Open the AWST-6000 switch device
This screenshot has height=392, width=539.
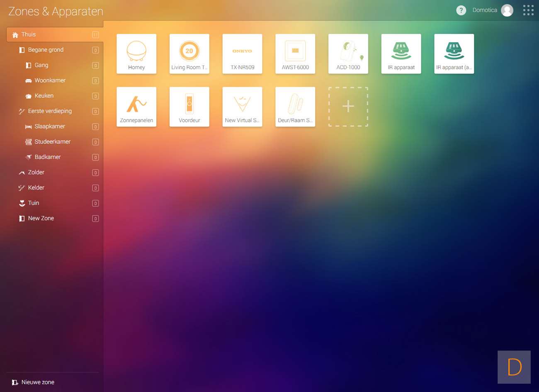[x=295, y=54]
